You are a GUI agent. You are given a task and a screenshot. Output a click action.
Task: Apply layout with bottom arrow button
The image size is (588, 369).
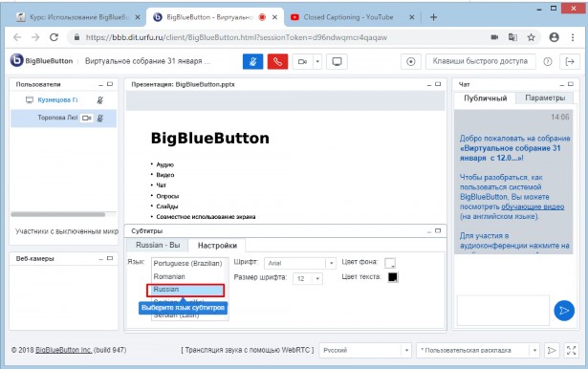[552, 350]
